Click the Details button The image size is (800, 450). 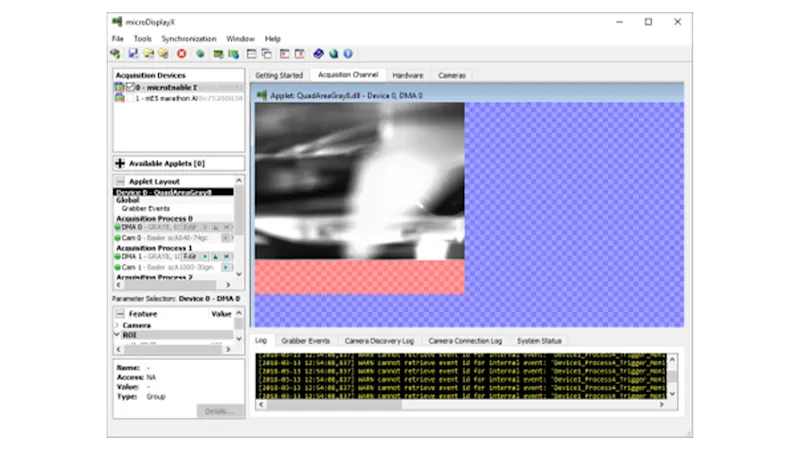click(x=219, y=411)
